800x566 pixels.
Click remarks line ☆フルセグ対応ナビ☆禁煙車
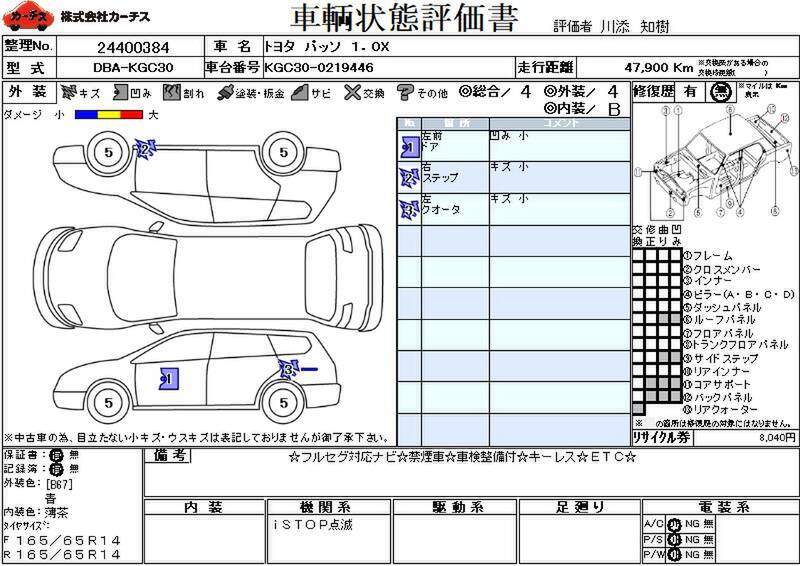click(462, 457)
